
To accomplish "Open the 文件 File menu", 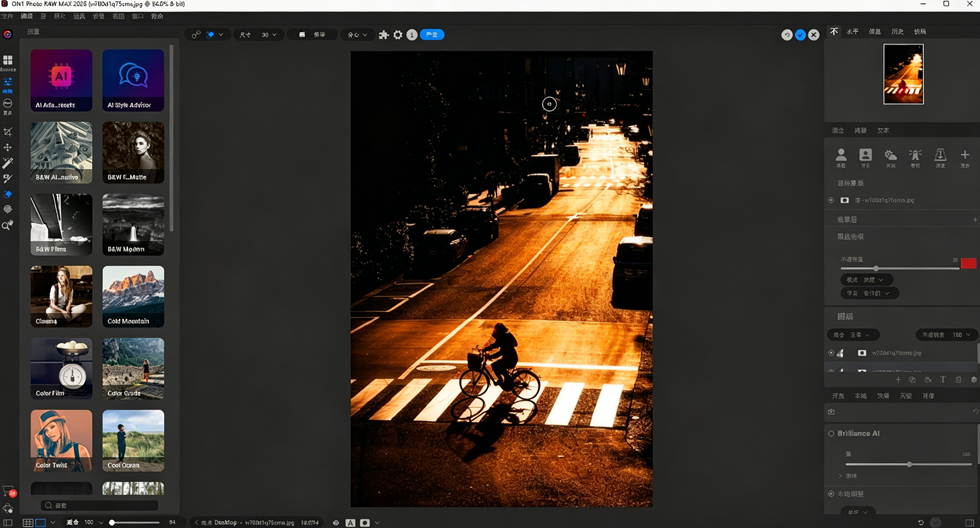I will [7, 16].
